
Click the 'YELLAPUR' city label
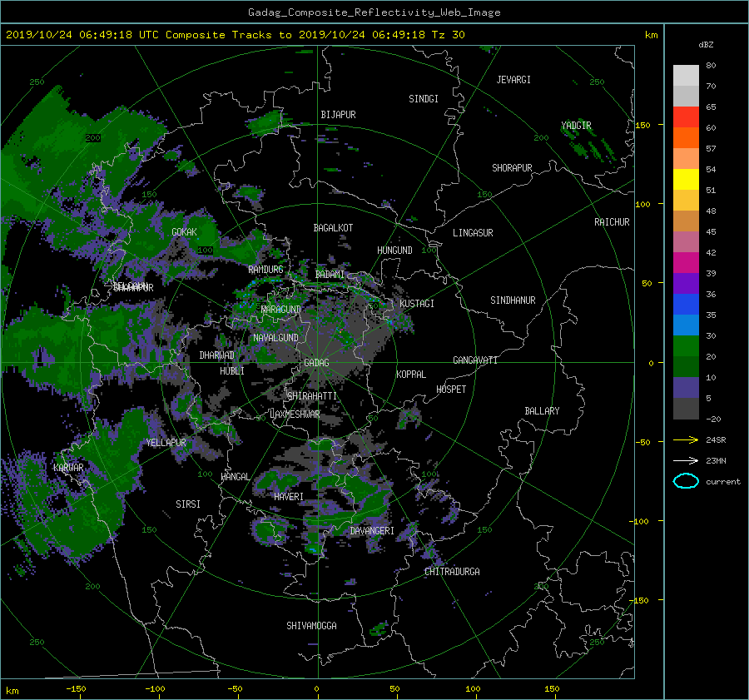click(x=166, y=443)
